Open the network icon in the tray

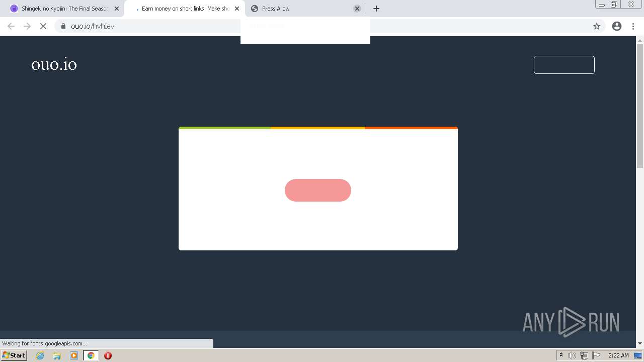tap(584, 355)
